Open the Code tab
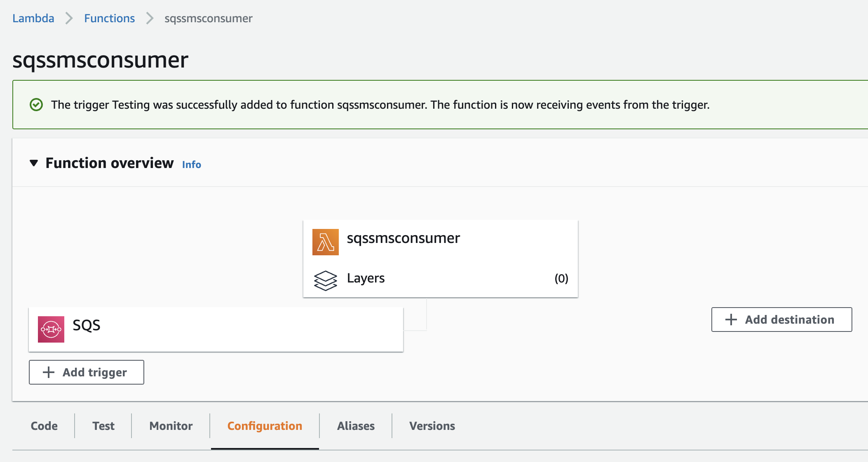Viewport: 868px width, 462px height. click(x=44, y=426)
